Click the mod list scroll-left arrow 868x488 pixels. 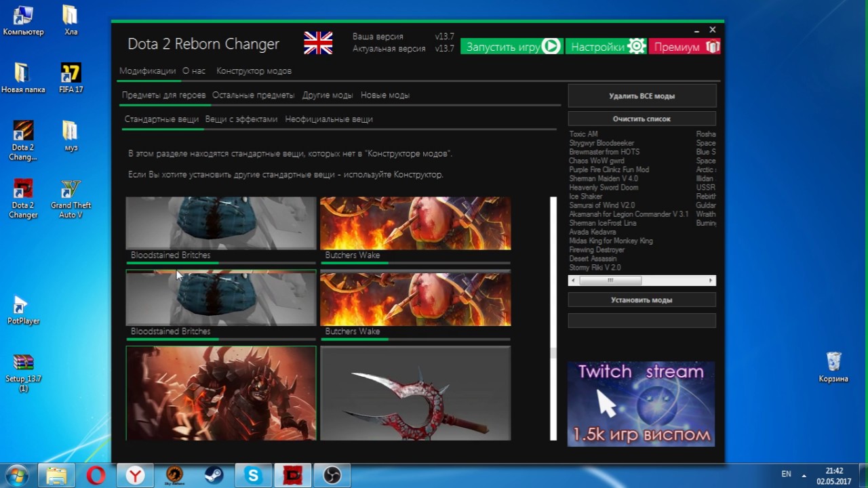coord(573,281)
